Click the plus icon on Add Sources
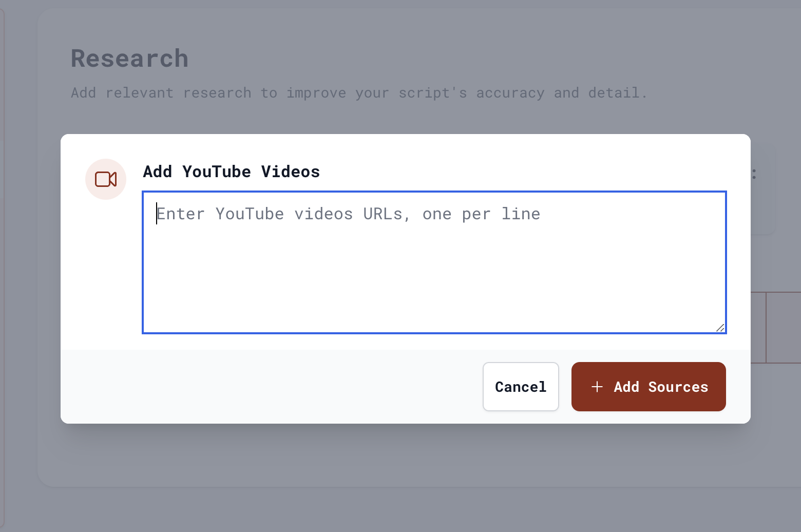The image size is (801, 532). (x=597, y=387)
